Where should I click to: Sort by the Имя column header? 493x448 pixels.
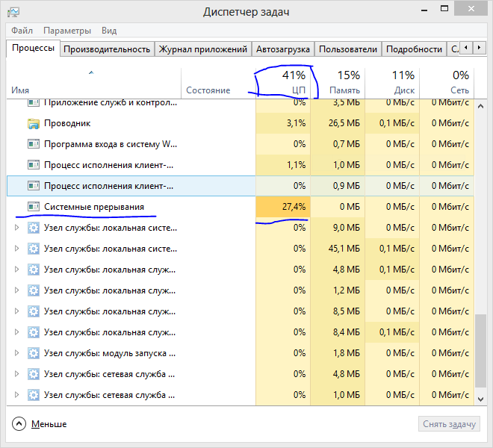[x=93, y=83]
